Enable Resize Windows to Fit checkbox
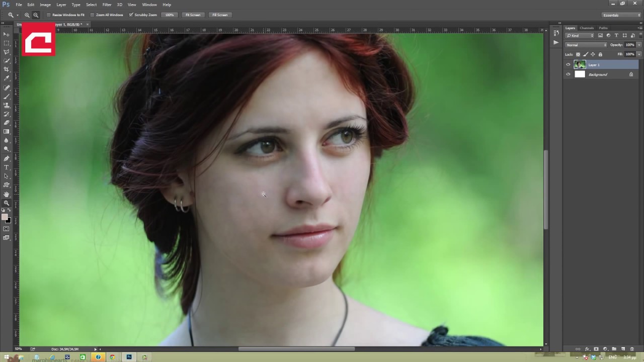644x362 pixels. point(49,15)
